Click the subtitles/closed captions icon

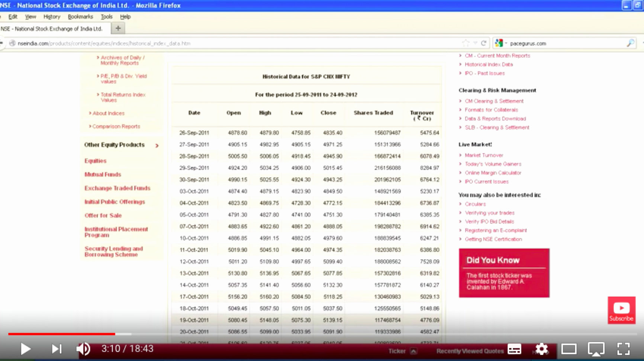click(514, 349)
